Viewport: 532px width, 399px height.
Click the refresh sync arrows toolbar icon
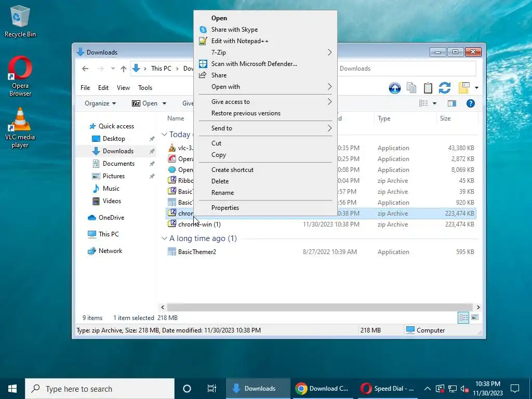click(445, 88)
